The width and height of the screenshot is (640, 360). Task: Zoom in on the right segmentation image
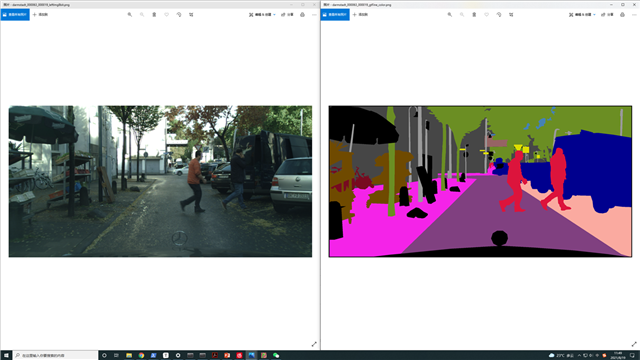tap(450, 15)
